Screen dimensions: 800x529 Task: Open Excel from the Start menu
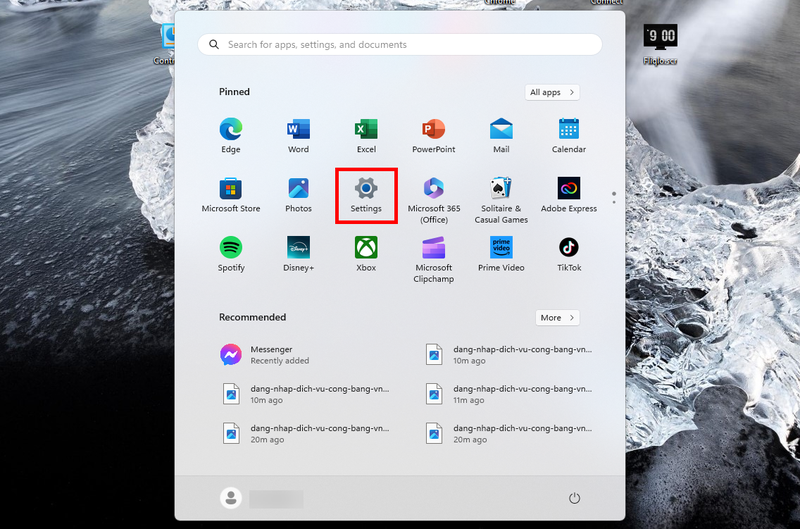point(366,135)
